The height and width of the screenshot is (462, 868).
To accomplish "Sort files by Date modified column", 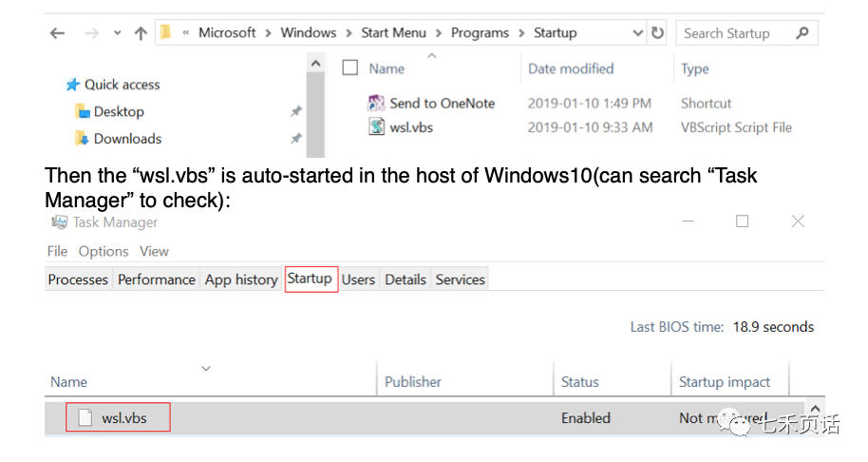I will point(571,68).
